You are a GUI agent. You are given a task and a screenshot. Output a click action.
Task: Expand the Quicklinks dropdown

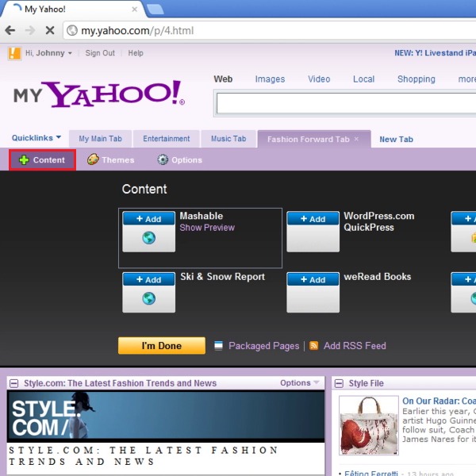pos(36,138)
